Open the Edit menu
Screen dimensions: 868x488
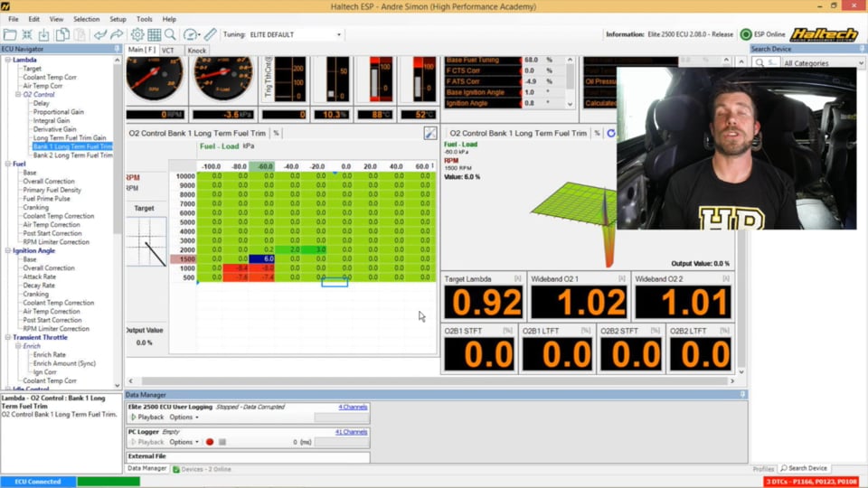point(33,19)
